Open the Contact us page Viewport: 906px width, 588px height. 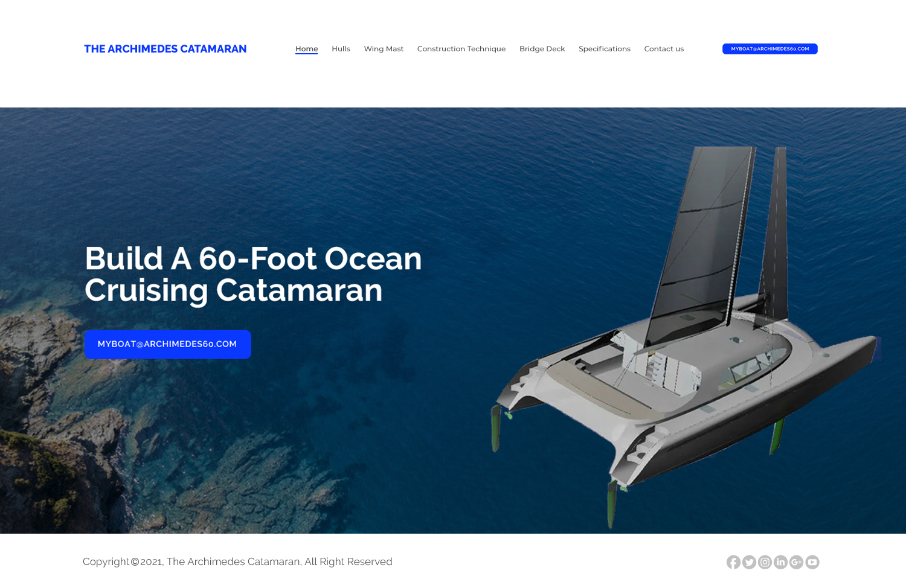pyautogui.click(x=664, y=49)
